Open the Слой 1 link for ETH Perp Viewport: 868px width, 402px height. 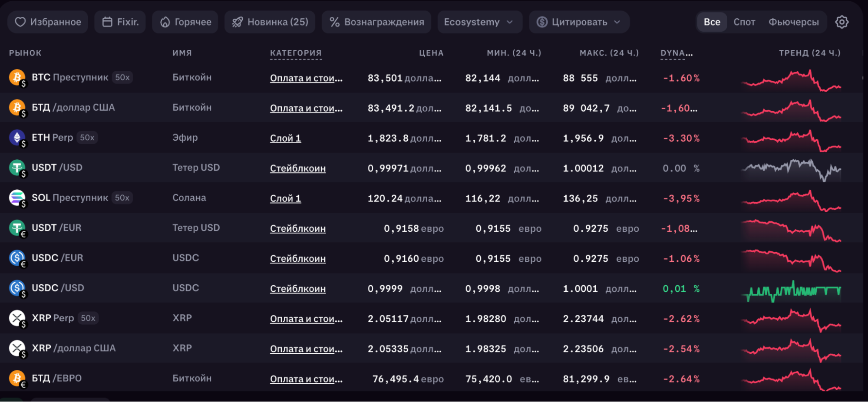(285, 138)
